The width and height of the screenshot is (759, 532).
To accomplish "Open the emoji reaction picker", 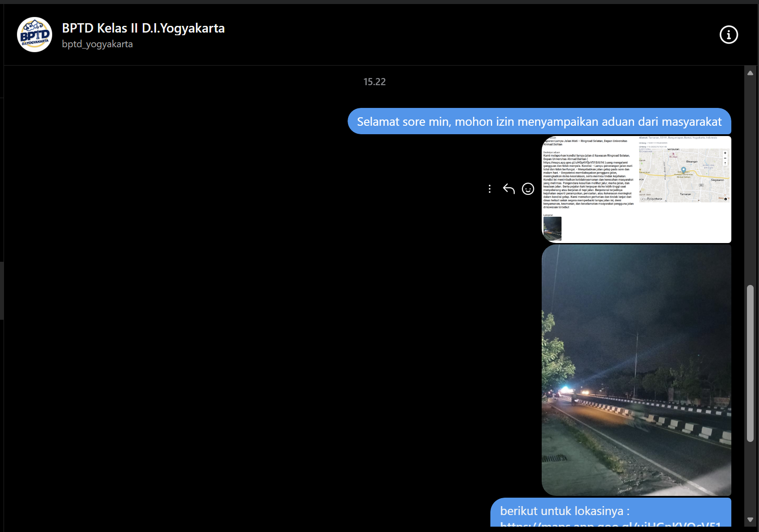I will (x=528, y=189).
